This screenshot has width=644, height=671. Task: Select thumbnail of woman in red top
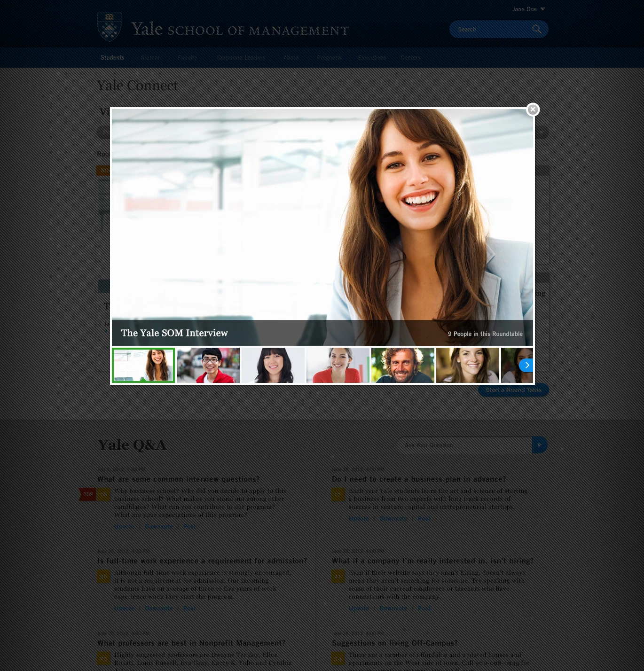point(338,365)
